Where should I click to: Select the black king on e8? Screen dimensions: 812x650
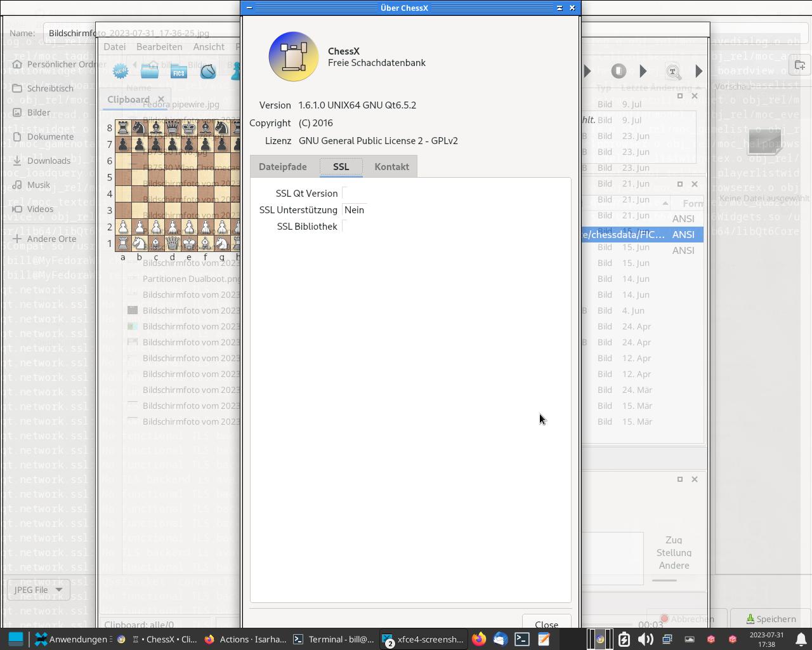189,128
